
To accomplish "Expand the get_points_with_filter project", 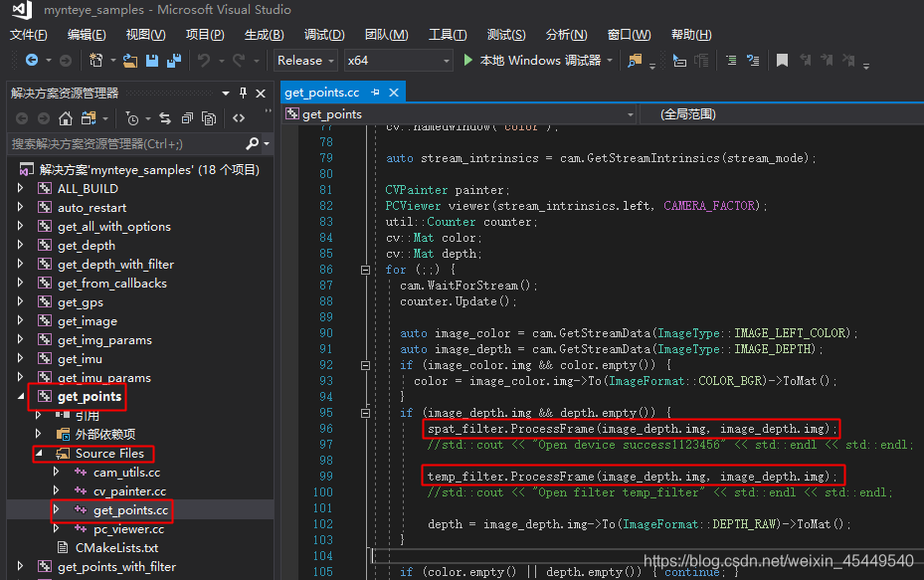I will pos(21,566).
